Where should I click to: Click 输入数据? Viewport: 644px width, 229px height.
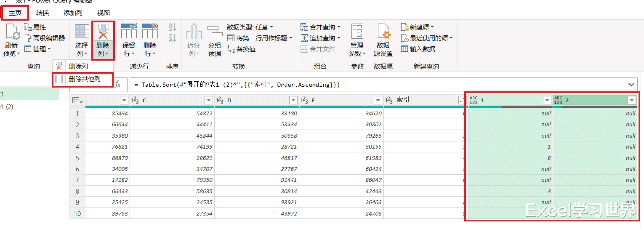pos(418,49)
